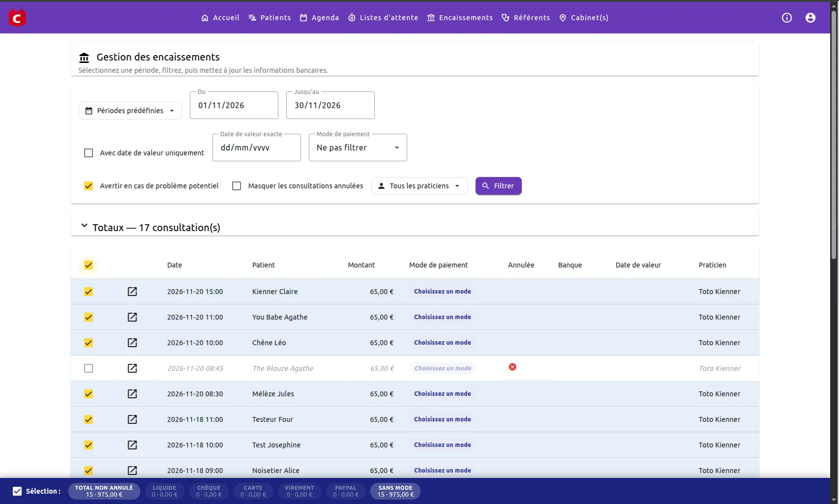The image size is (839, 504).
Task: Open the Cabinet(s) menu item
Action: tap(584, 18)
